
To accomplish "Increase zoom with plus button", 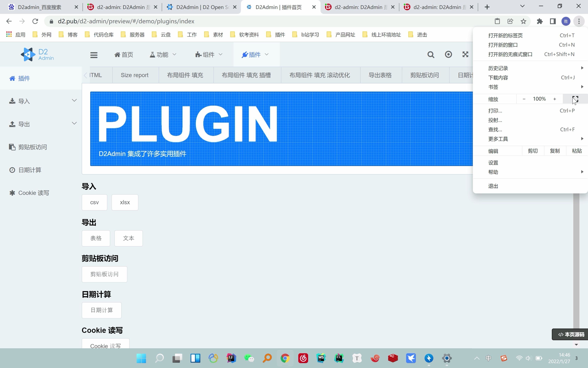I will tap(554, 99).
